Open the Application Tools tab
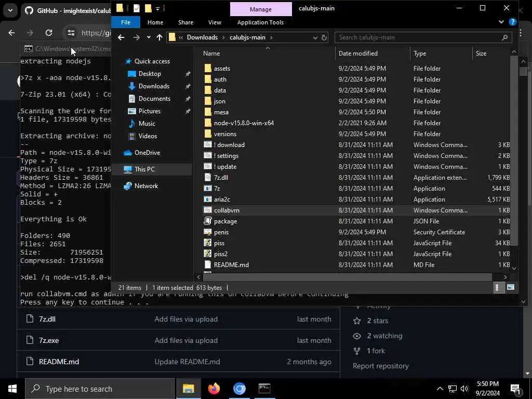The width and height of the screenshot is (532, 399). 260,22
